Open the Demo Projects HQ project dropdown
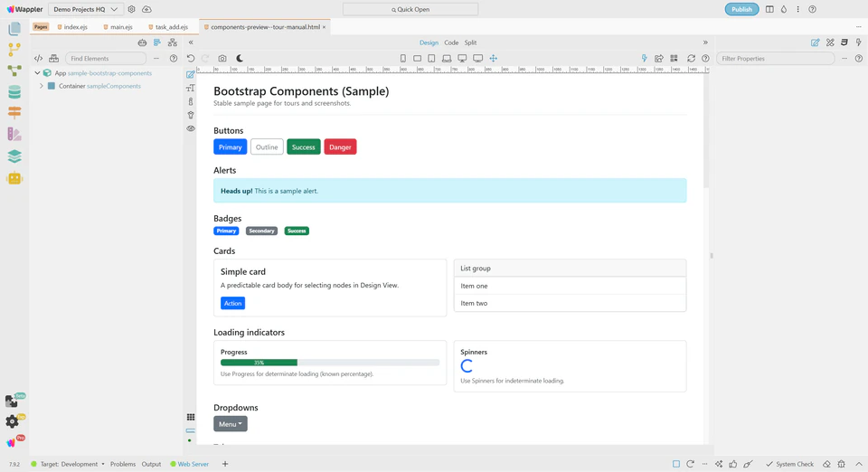 coord(86,9)
